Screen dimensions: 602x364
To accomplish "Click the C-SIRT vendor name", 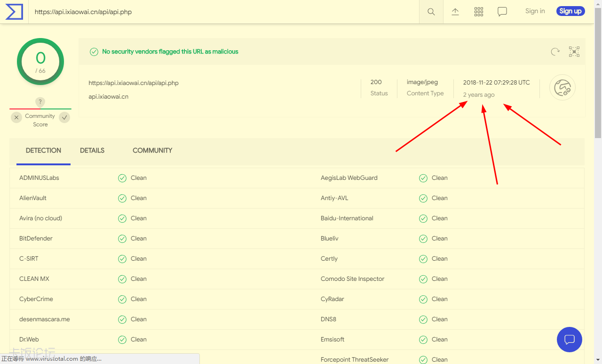I will coord(29,259).
